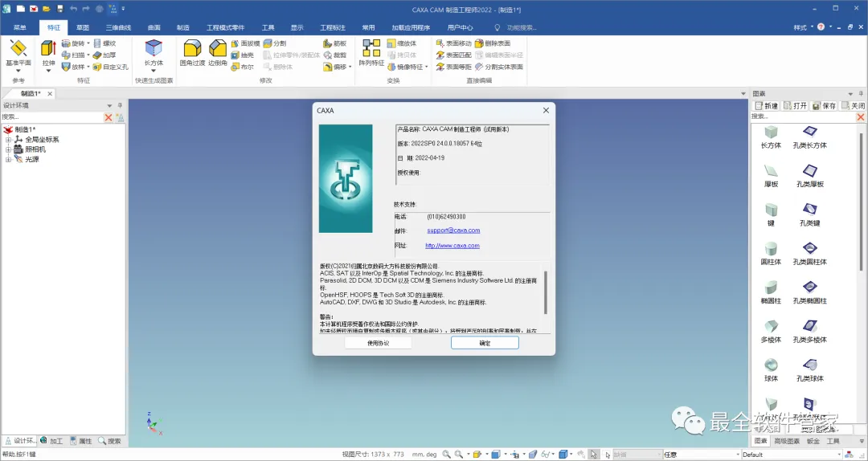Click the license text scrollbar in CAXA dialog

pos(546,292)
